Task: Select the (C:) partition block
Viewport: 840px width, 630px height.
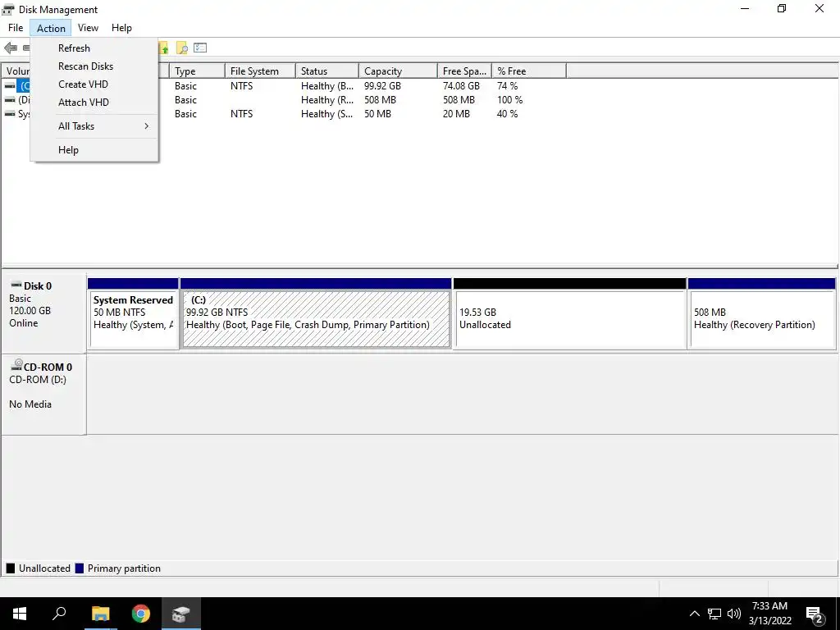Action: point(316,314)
